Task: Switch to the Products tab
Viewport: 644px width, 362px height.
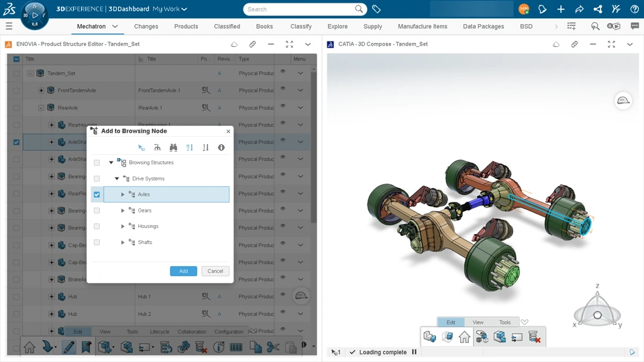Action: (x=186, y=26)
